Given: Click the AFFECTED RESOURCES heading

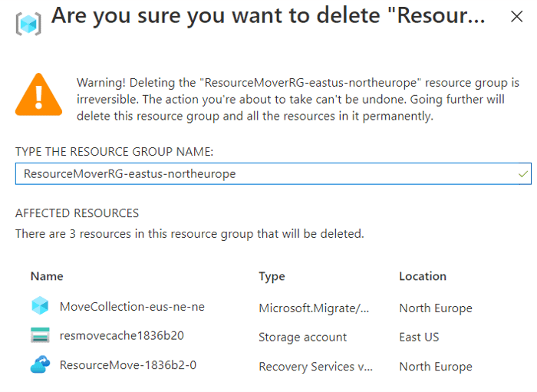Looking at the screenshot, I should point(77,213).
